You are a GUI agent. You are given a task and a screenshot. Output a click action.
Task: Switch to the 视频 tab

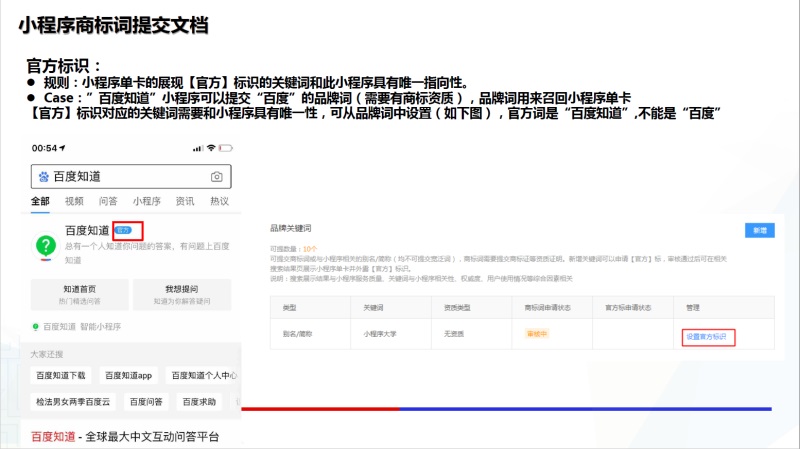74,201
